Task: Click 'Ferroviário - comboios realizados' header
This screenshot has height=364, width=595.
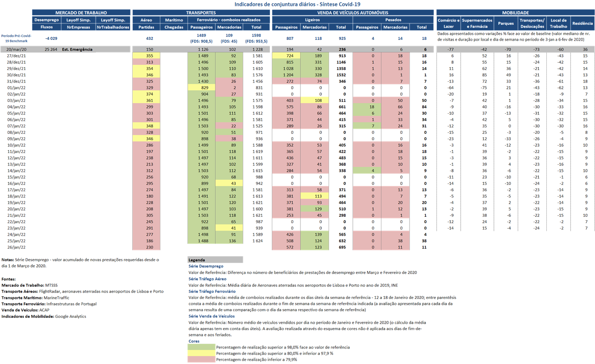Action: (x=229, y=20)
